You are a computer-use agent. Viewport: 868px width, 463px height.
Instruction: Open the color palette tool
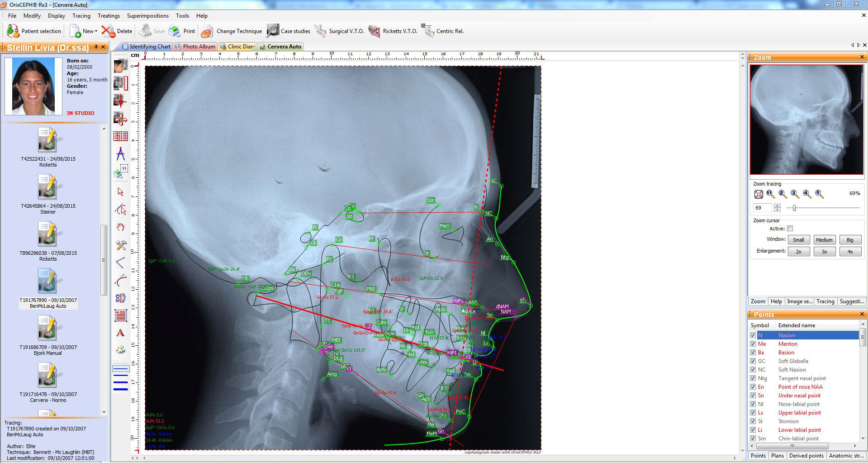[120, 350]
